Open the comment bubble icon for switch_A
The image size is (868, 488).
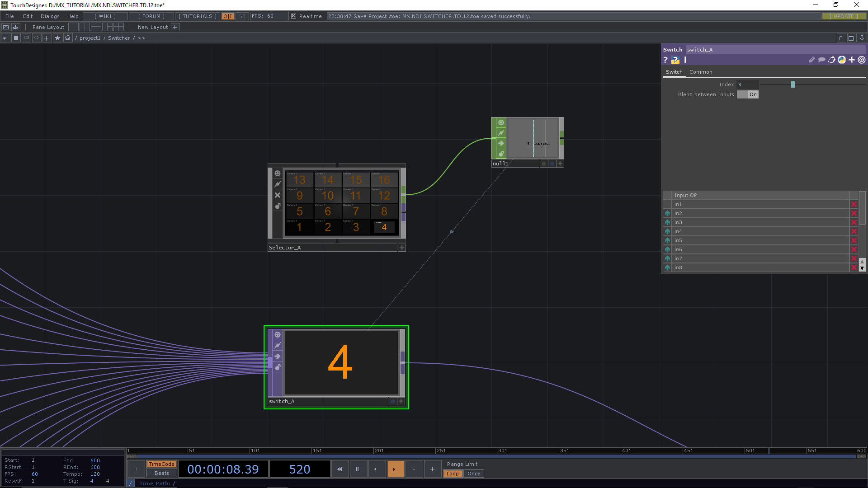click(x=821, y=60)
